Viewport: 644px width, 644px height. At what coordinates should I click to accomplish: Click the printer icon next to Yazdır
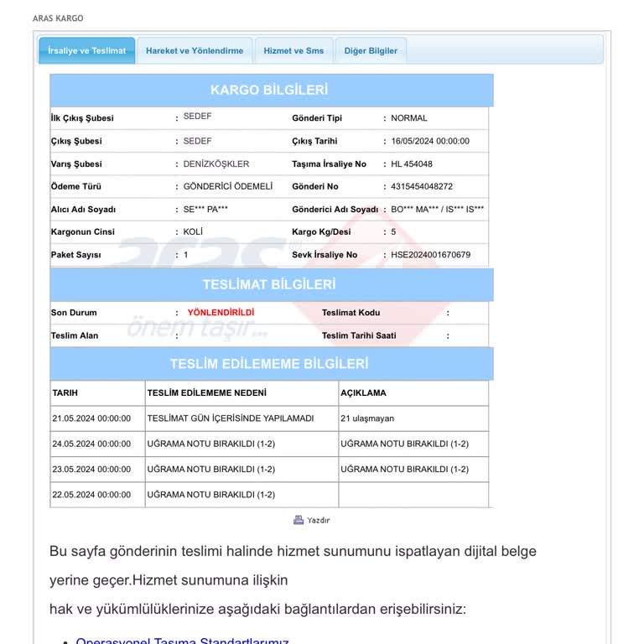pos(299,520)
